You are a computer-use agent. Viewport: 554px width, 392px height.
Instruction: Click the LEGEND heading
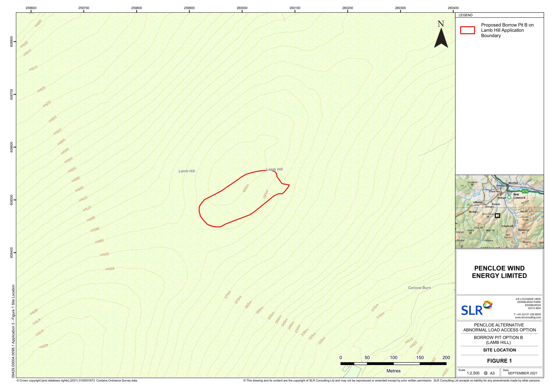click(465, 15)
